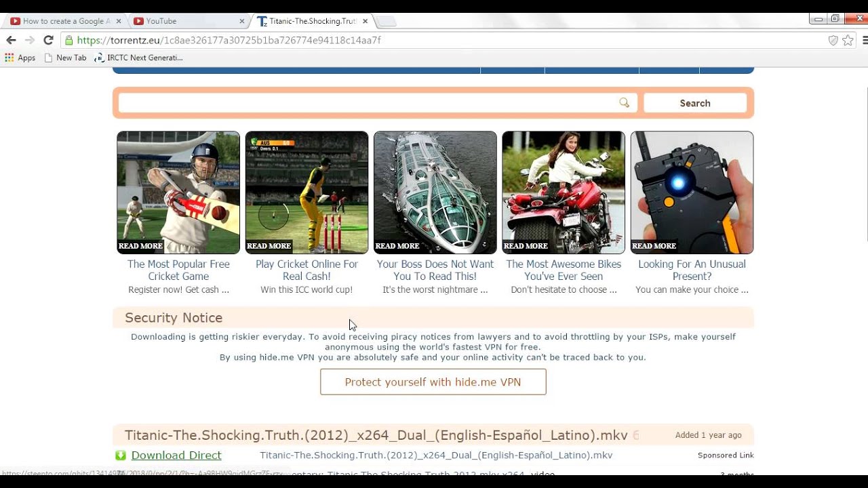Screen dimensions: 868x488
Task: Open The Most Popular Free Cricket Game link
Action: tap(178, 270)
